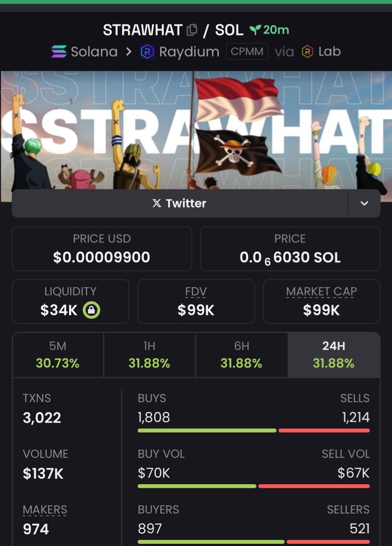Click the buys versus sells ratio bar
This screenshot has height=546, width=392.
(x=254, y=431)
